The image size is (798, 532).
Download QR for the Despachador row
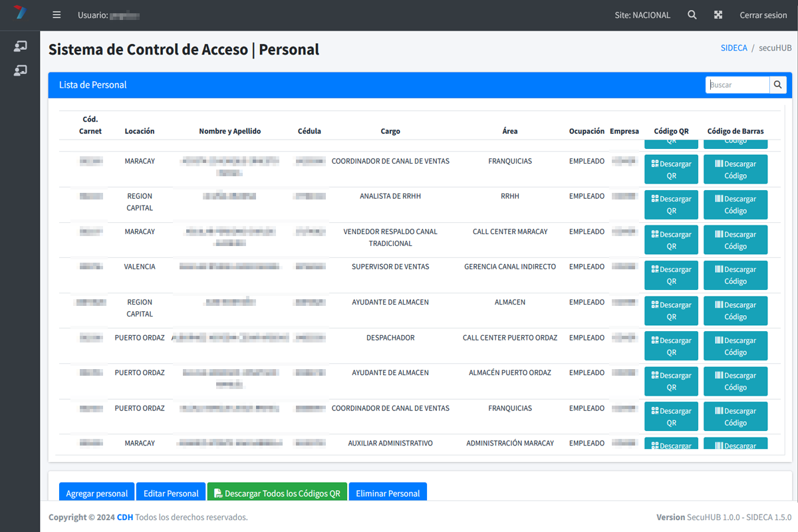pos(671,346)
